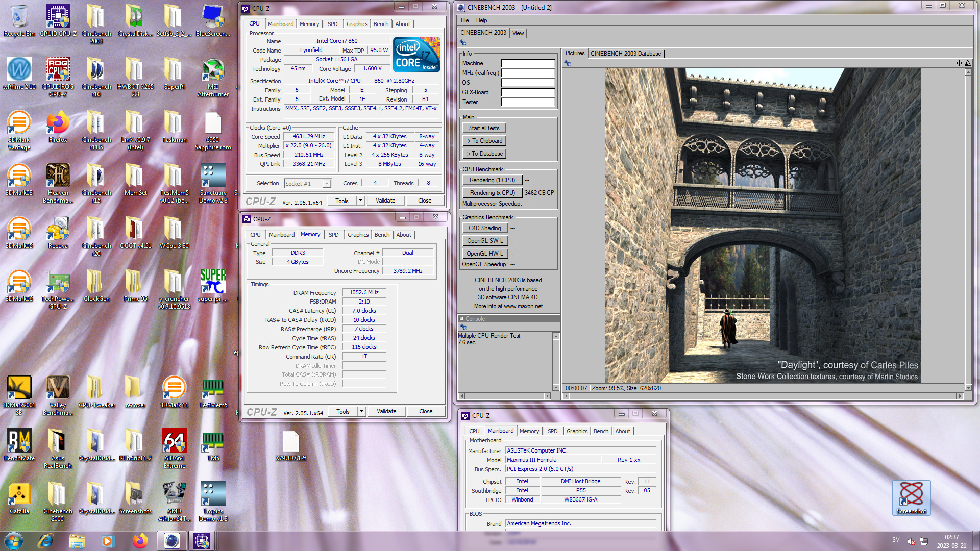The image size is (980, 551).
Task: Open Catzilla desktop shortcut
Action: pyautogui.click(x=19, y=498)
